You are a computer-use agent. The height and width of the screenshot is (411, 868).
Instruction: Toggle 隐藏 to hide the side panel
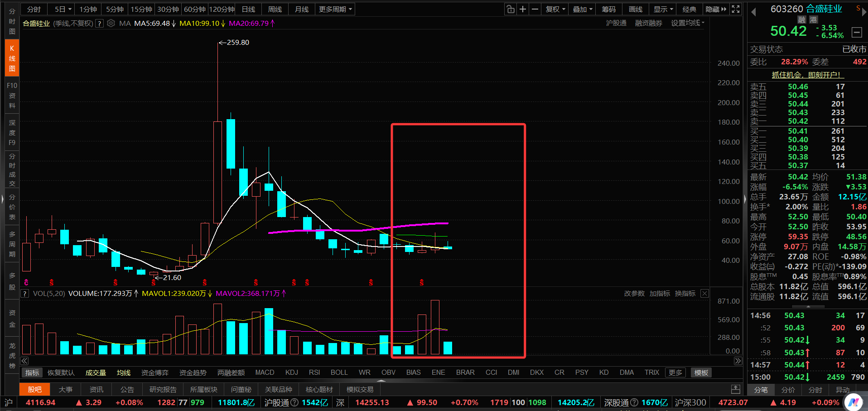point(715,9)
